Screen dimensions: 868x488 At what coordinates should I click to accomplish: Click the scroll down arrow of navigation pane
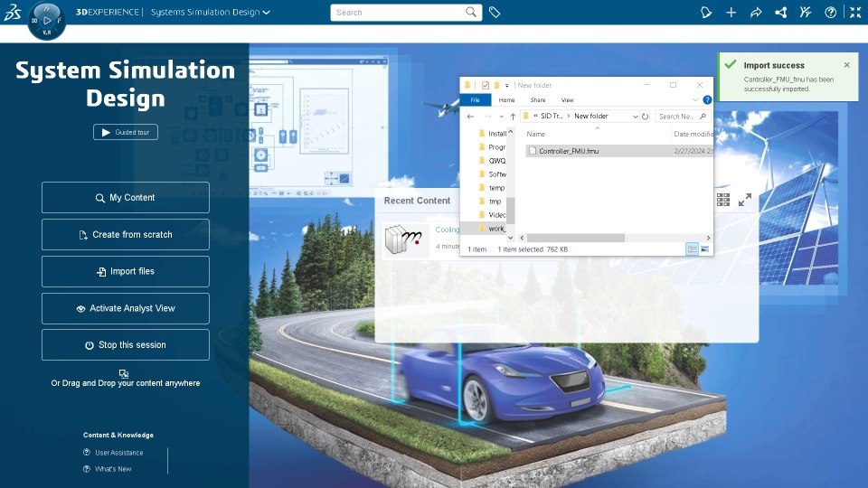510,238
